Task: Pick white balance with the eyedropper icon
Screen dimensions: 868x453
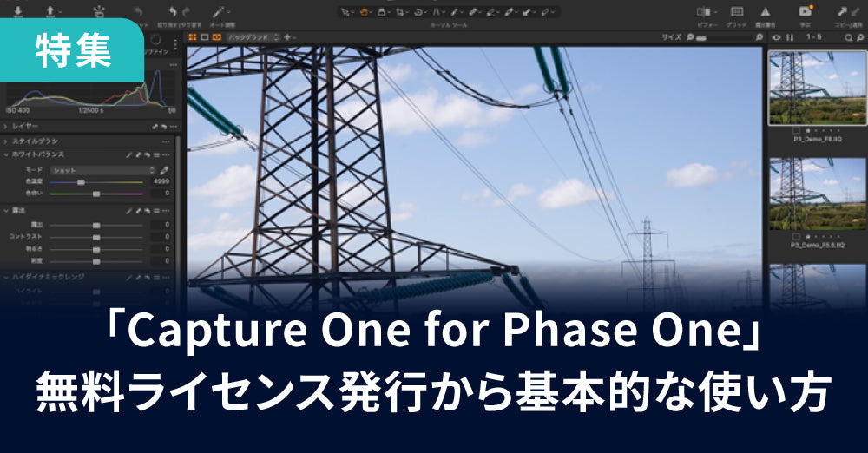Action: tap(164, 171)
